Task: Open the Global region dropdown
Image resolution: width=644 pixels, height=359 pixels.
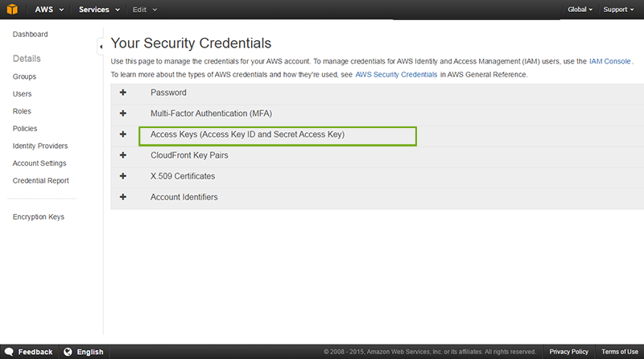Action: point(580,10)
